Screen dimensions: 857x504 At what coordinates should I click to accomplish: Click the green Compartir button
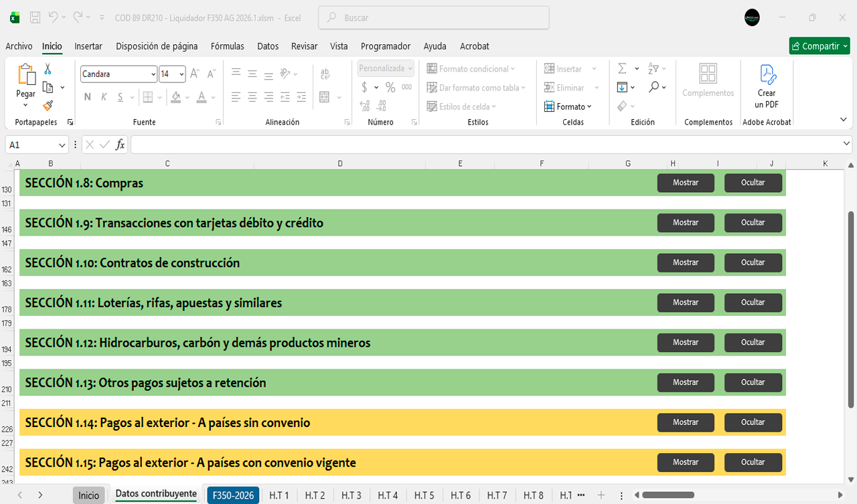pos(819,46)
